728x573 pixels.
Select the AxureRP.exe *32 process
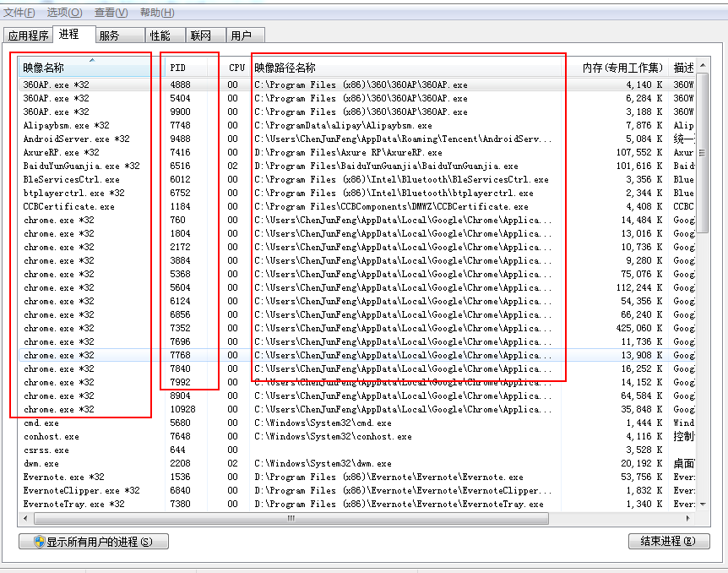click(356, 152)
